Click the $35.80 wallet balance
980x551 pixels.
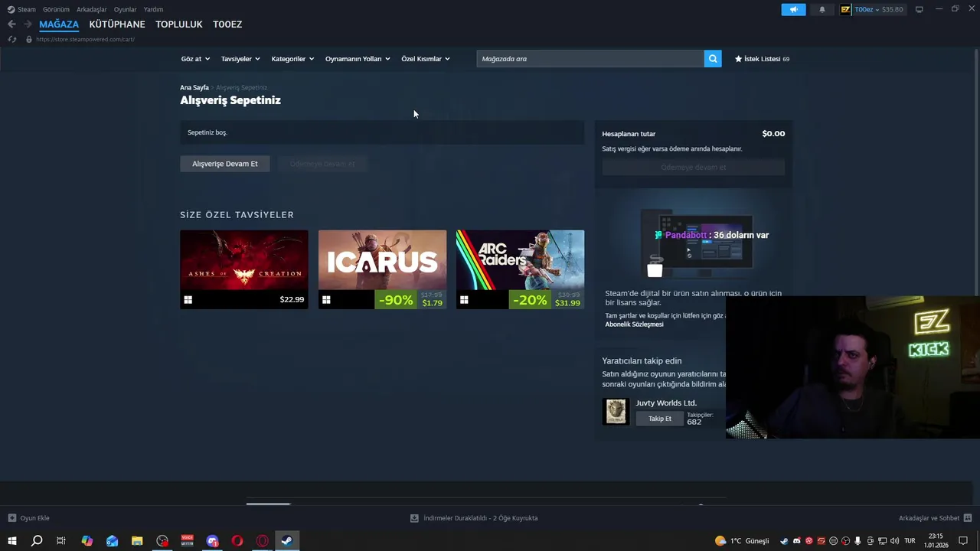click(892, 9)
